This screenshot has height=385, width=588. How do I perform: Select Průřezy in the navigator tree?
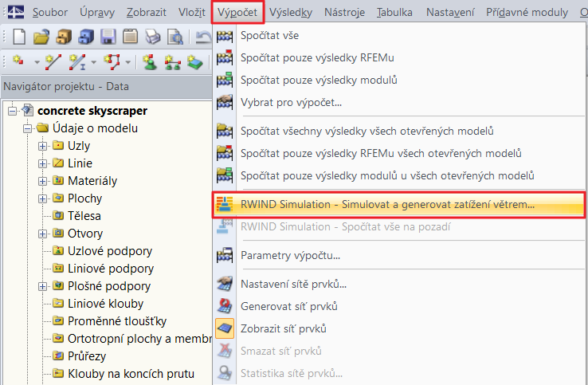(x=87, y=356)
